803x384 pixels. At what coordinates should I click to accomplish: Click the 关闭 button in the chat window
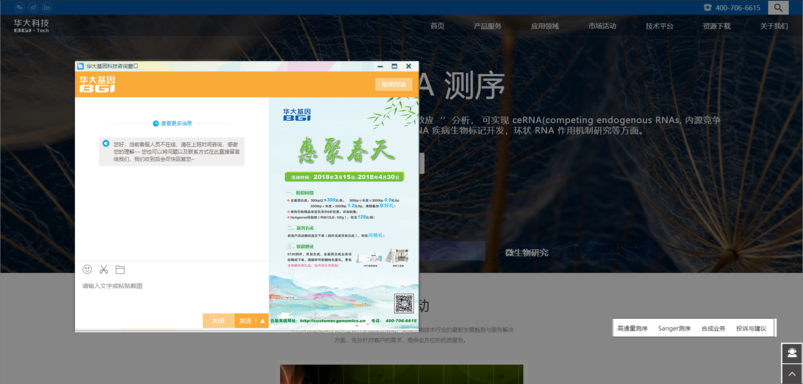218,321
